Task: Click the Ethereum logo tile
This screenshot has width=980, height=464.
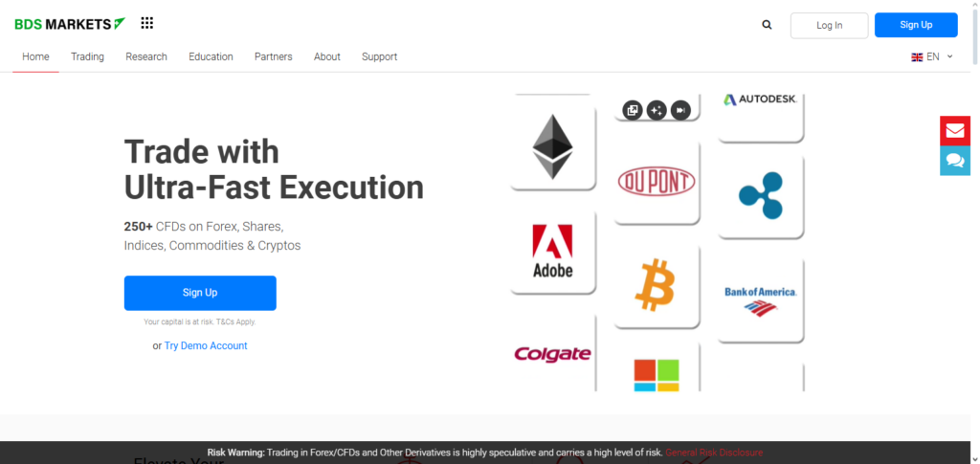Action: [552, 146]
